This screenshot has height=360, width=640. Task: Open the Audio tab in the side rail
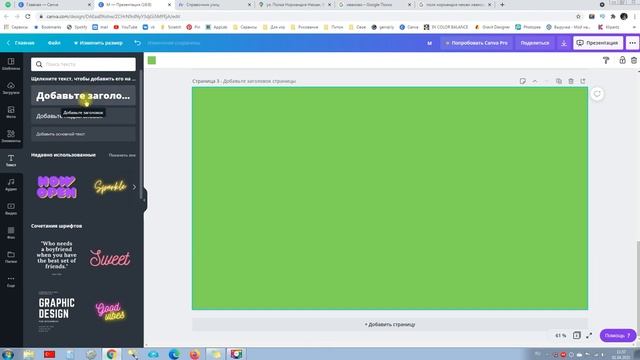point(11,184)
